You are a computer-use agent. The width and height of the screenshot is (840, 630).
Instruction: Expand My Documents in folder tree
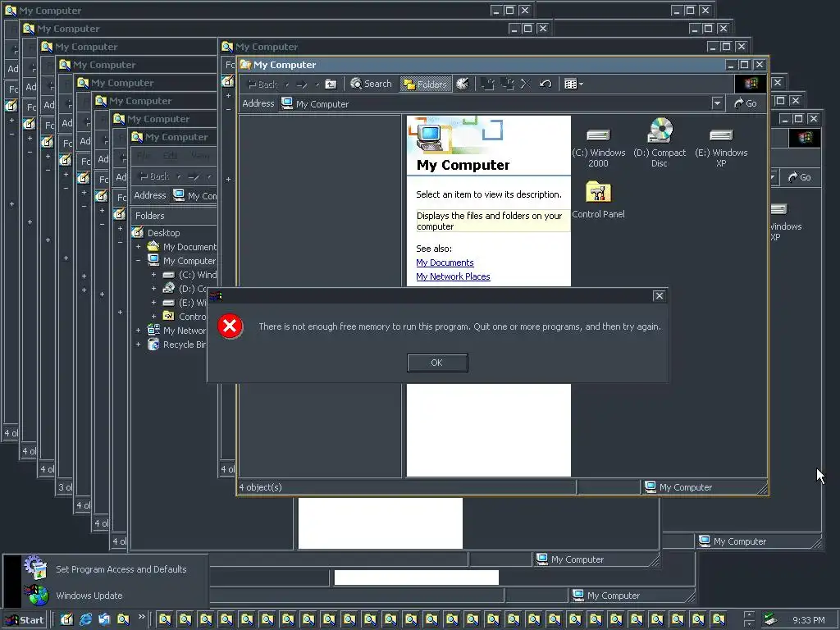coord(138,247)
